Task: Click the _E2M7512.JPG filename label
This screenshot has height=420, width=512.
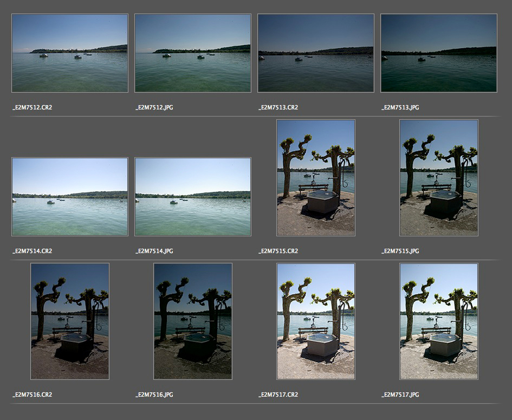Action: click(154, 108)
